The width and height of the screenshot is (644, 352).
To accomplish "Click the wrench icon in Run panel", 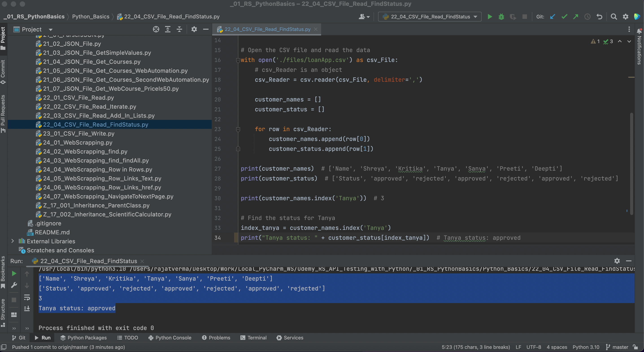I will pos(14,285).
